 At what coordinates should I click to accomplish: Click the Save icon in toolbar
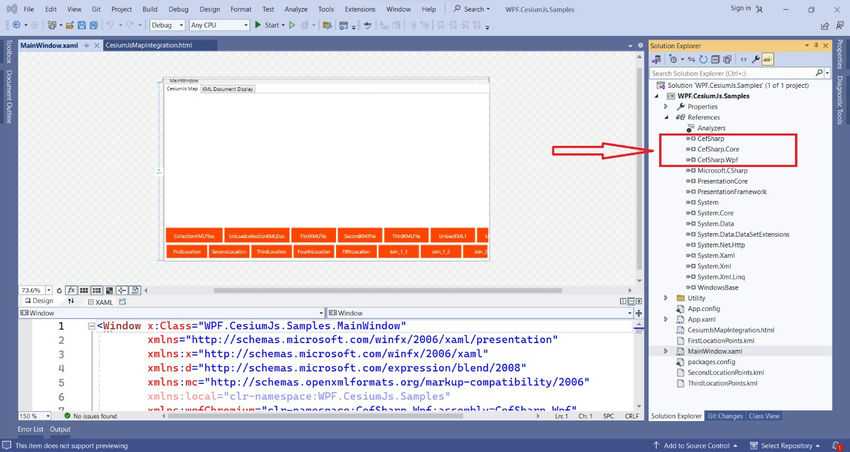tap(82, 25)
